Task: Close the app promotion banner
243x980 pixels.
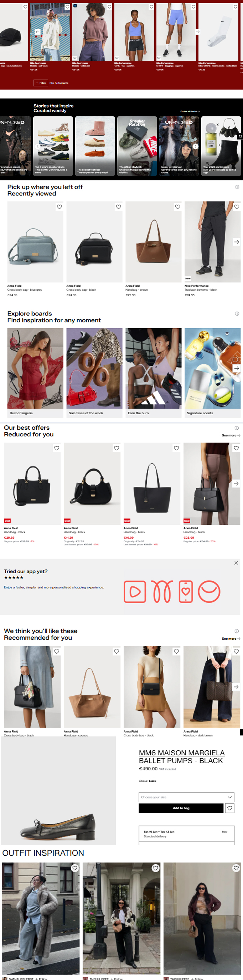Action: 236,562
